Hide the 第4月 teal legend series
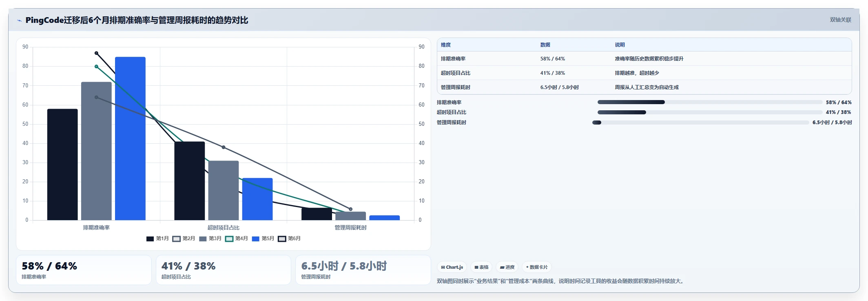This screenshot has height=301, width=868. click(x=237, y=239)
